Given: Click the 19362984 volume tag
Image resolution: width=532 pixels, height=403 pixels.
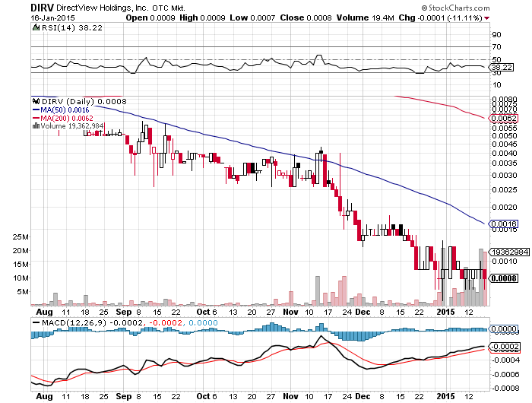Looking at the screenshot, I should [508, 252].
